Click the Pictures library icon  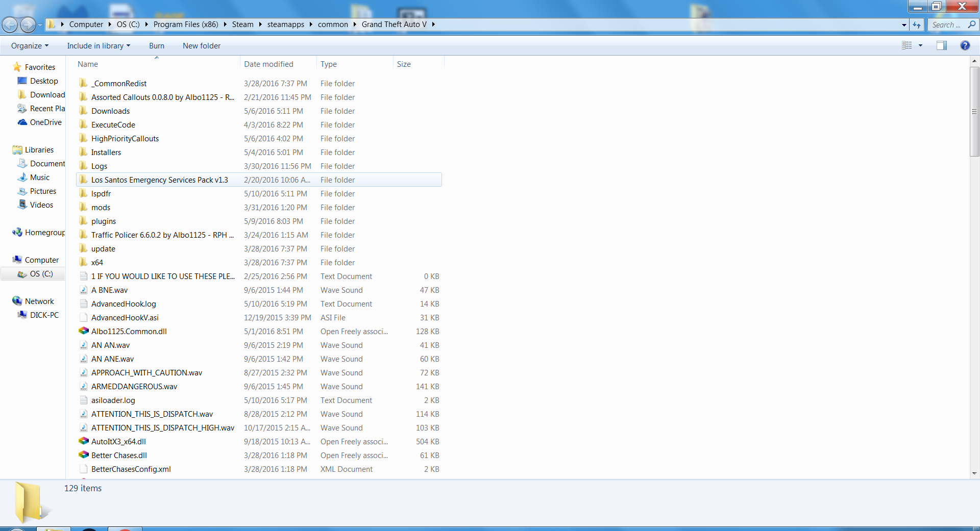(x=22, y=191)
